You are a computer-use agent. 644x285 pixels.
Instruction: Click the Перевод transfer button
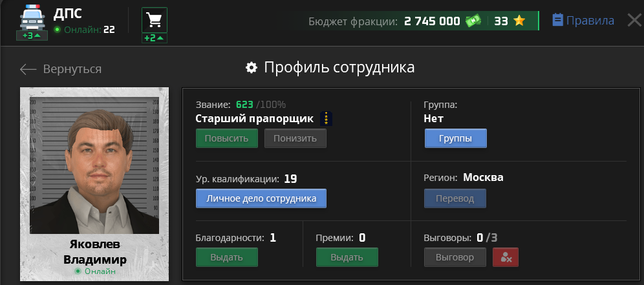(x=455, y=198)
